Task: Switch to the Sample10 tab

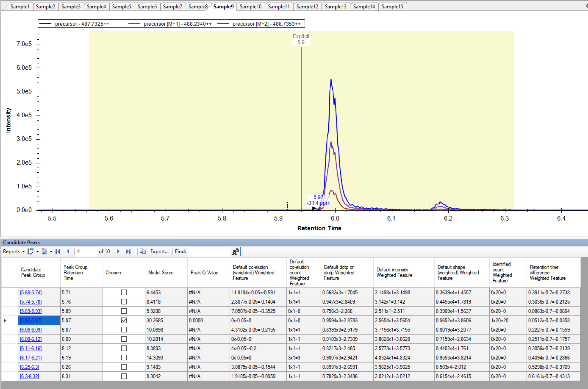Action: point(250,6)
